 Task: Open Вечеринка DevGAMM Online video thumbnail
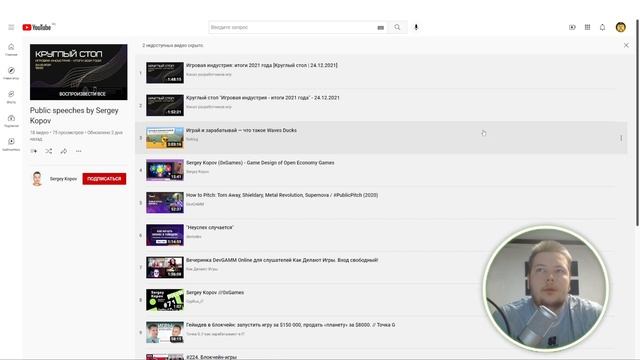coord(165,267)
